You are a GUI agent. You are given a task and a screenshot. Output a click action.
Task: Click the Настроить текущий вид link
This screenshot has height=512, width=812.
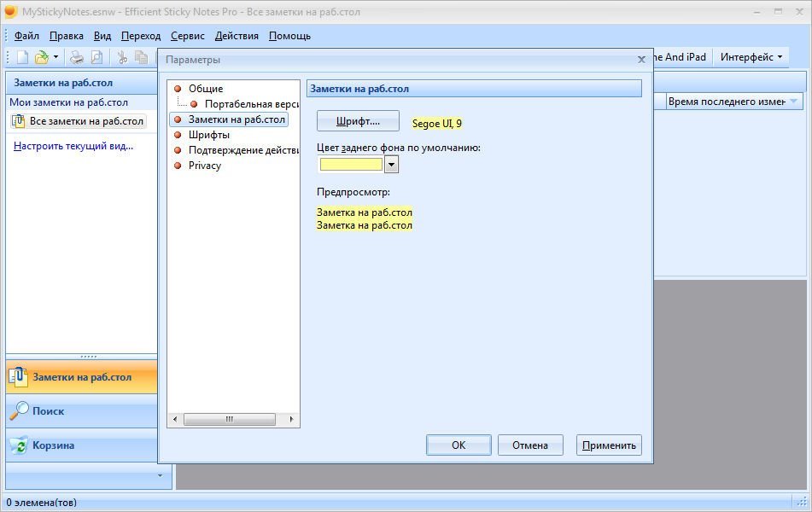[x=73, y=146]
